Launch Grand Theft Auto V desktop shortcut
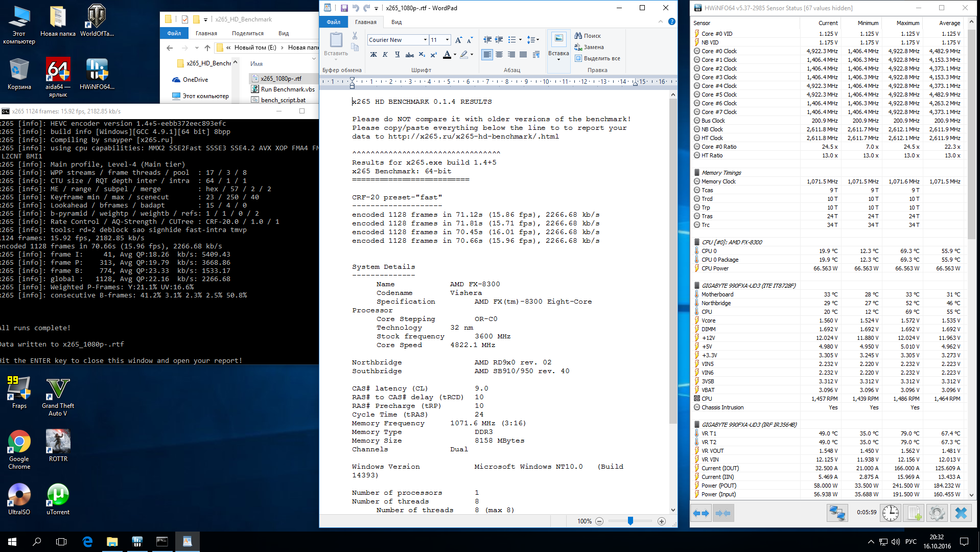980x552 pixels. (x=58, y=397)
